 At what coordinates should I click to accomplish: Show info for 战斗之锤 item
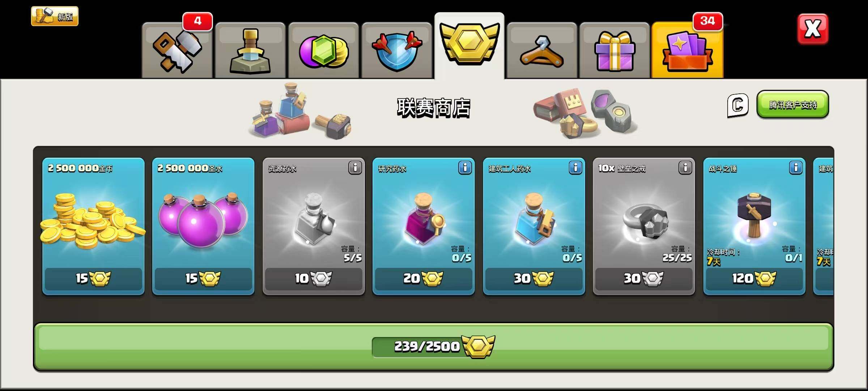coord(796,168)
